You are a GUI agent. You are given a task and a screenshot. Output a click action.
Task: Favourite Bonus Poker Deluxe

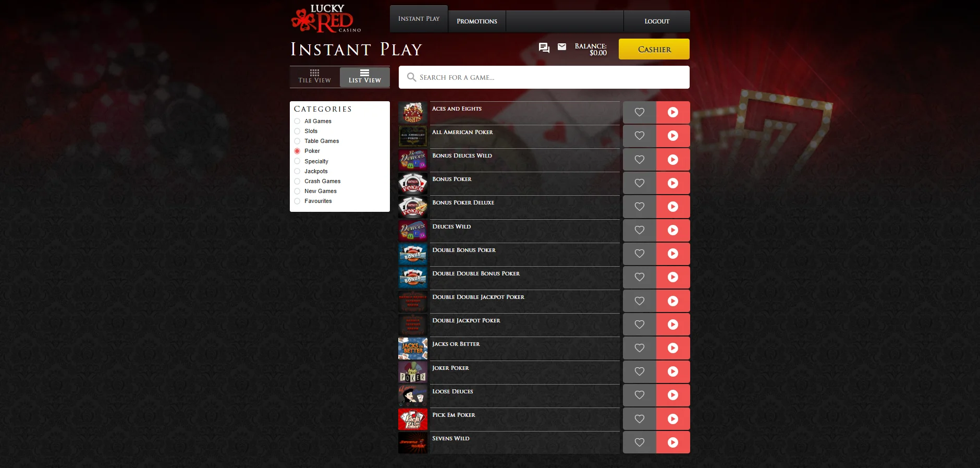pos(640,207)
